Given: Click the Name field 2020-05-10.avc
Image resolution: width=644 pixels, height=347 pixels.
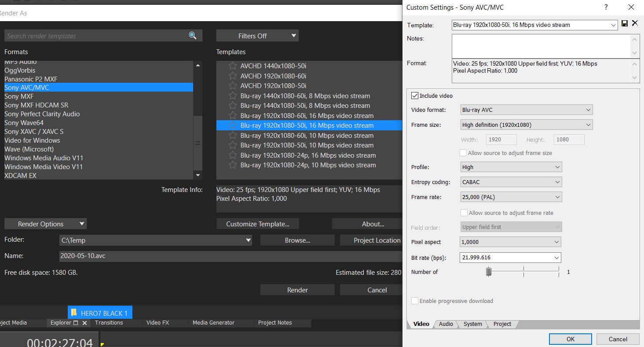Looking at the screenshot, I should pos(230,256).
